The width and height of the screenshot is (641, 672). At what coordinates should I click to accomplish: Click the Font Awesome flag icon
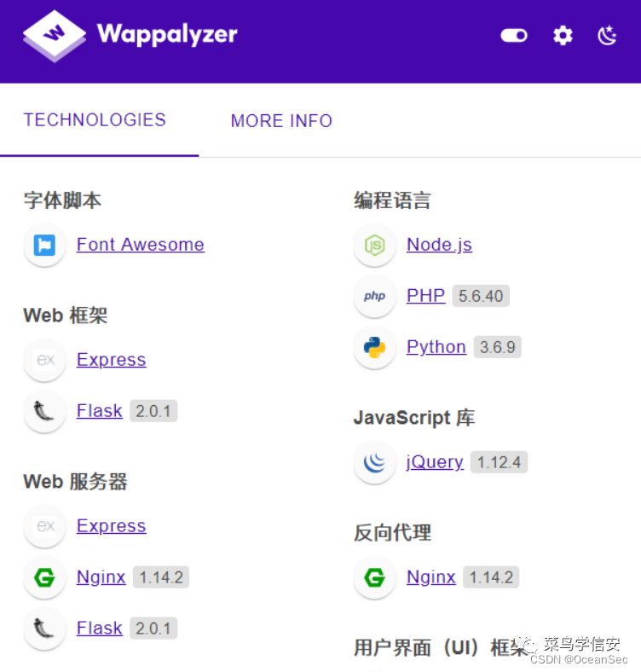(x=44, y=245)
